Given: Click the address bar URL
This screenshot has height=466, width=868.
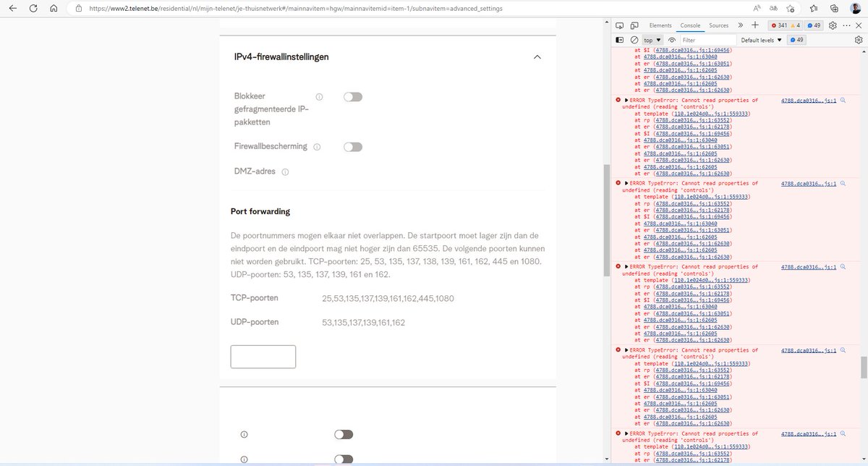Looking at the screenshot, I should point(295,9).
